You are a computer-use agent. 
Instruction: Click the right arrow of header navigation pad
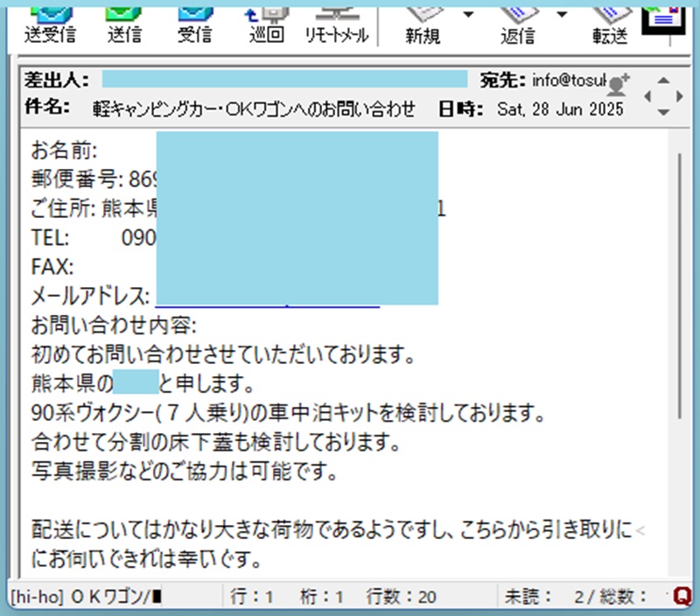pyautogui.click(x=680, y=95)
